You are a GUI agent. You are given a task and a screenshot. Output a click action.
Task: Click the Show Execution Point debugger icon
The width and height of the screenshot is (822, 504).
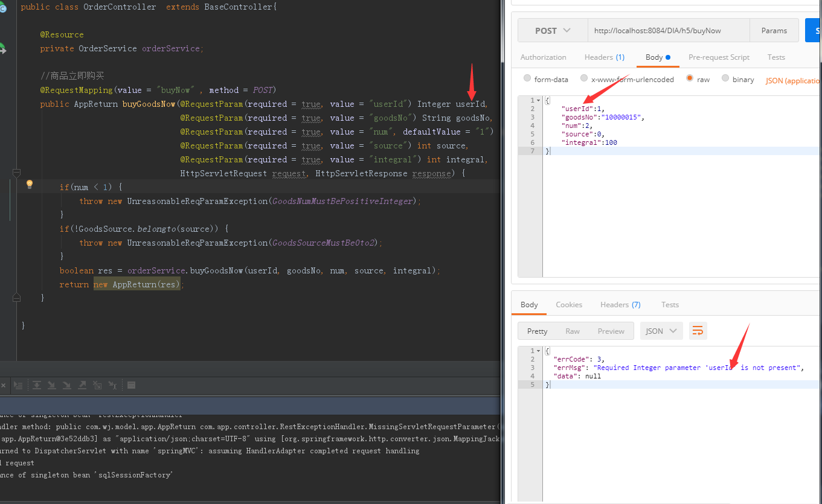(18, 385)
